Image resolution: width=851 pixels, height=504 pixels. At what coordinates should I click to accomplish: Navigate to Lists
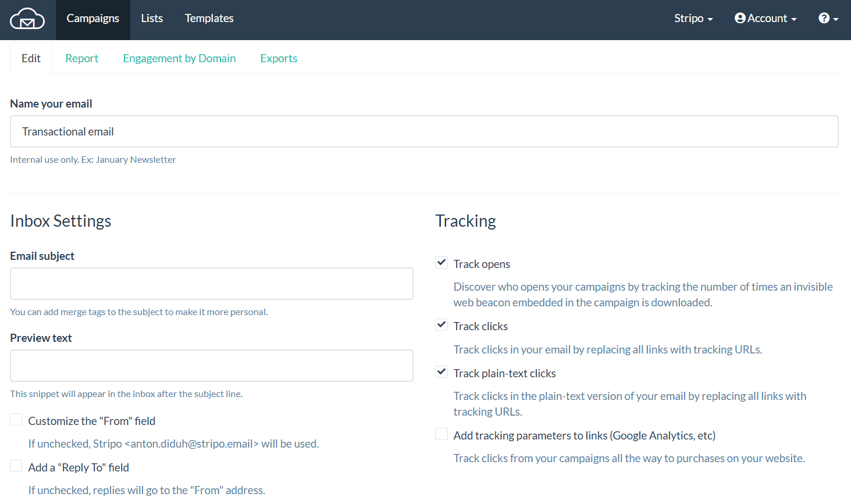tap(151, 18)
